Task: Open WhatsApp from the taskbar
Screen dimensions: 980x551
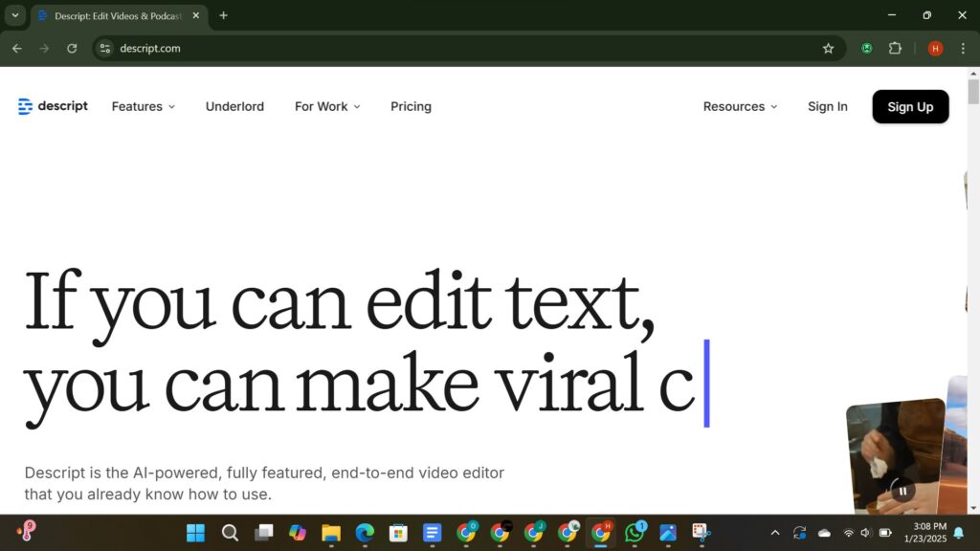Action: (635, 533)
